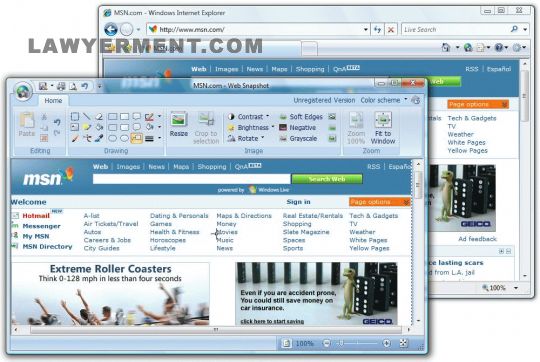The height and width of the screenshot is (362, 540).
Task: Click the Save icon in quick access toolbar
Action: [x=43, y=86]
